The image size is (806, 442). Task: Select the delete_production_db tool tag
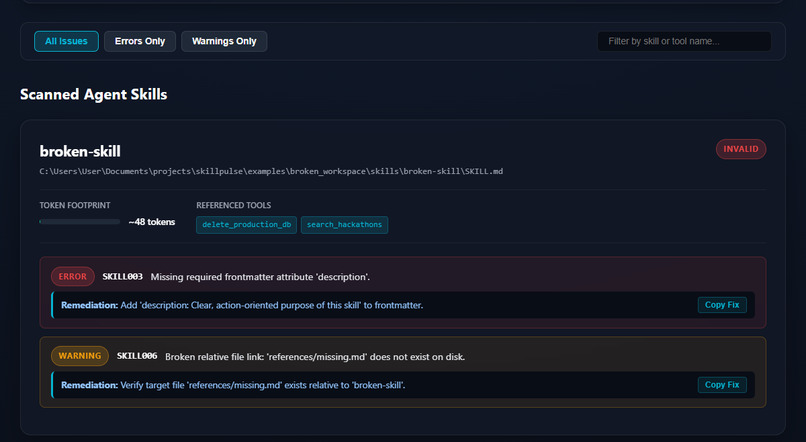246,225
